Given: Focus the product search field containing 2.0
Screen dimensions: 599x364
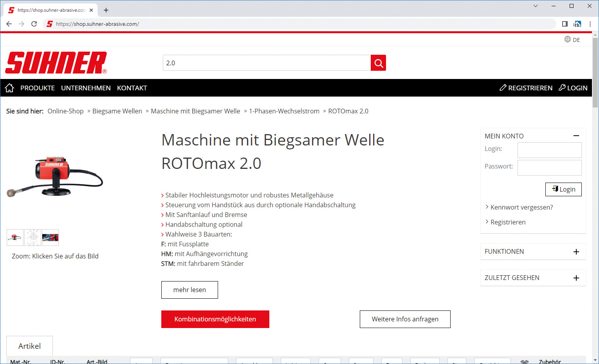Looking at the screenshot, I should 267,63.
